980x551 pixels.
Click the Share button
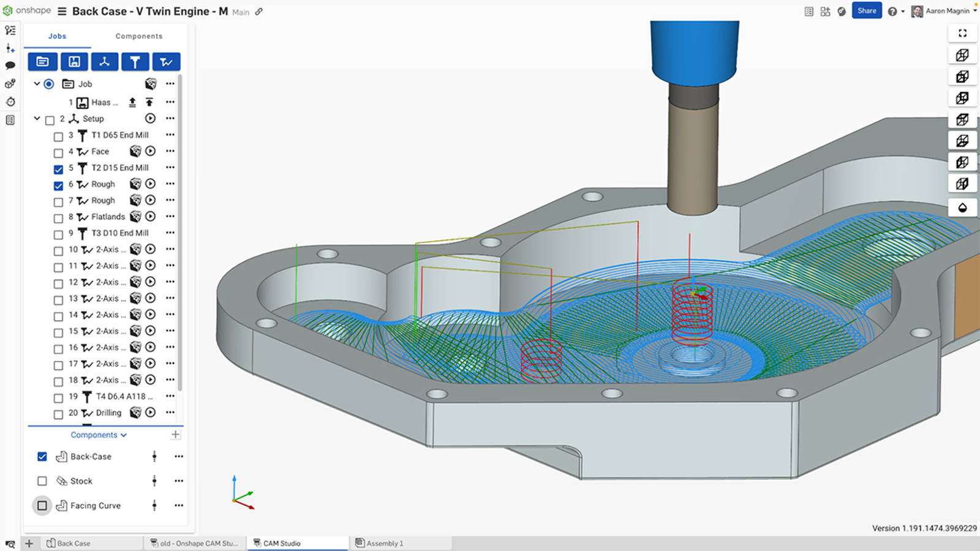(866, 11)
